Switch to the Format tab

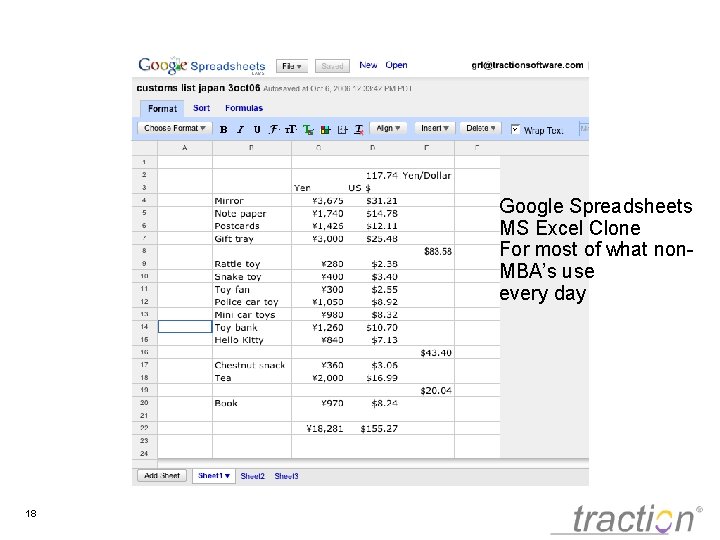[162, 109]
